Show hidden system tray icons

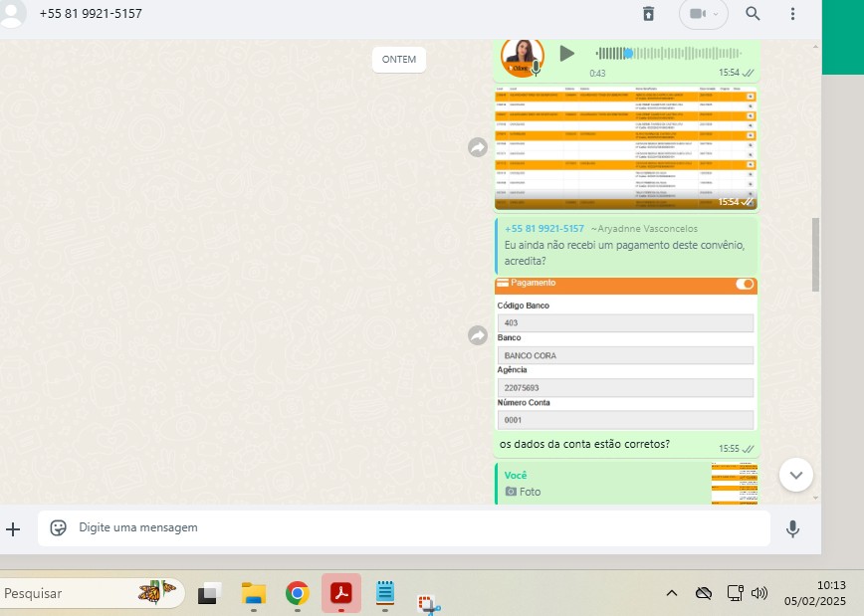click(671, 594)
